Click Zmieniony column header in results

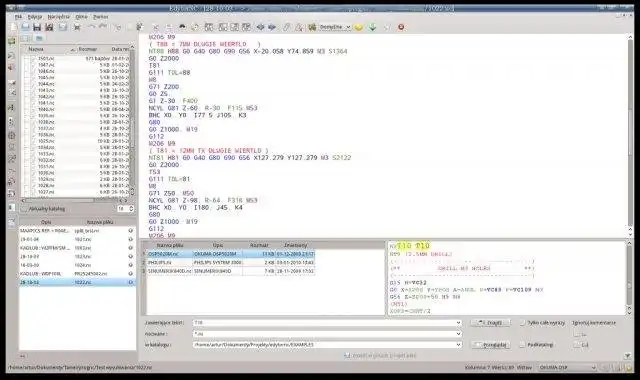pos(295,245)
